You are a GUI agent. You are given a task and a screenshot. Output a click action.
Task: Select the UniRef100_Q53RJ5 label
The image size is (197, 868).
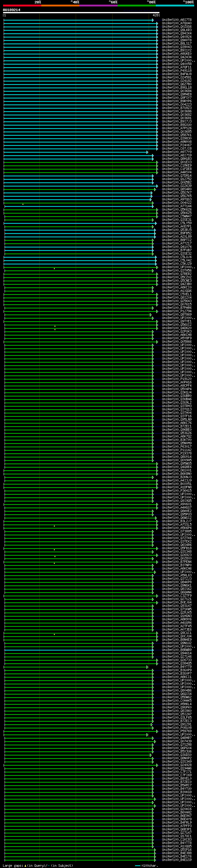(177, 230)
